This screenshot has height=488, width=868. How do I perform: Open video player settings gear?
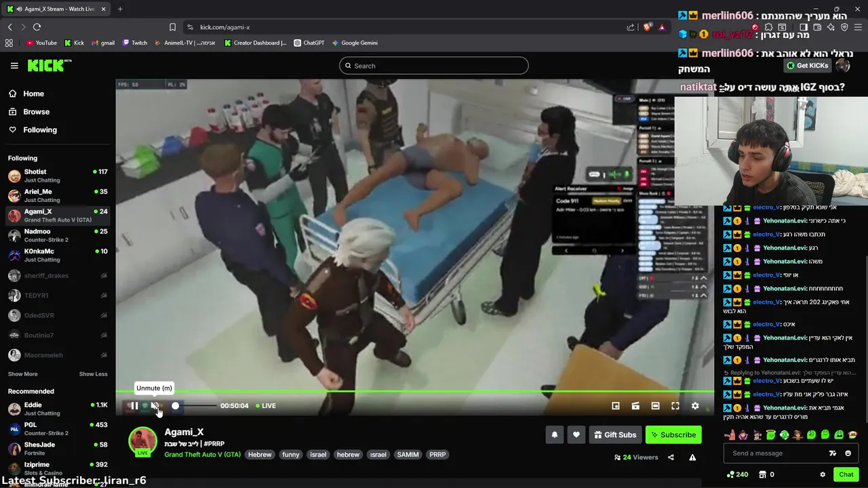click(695, 406)
